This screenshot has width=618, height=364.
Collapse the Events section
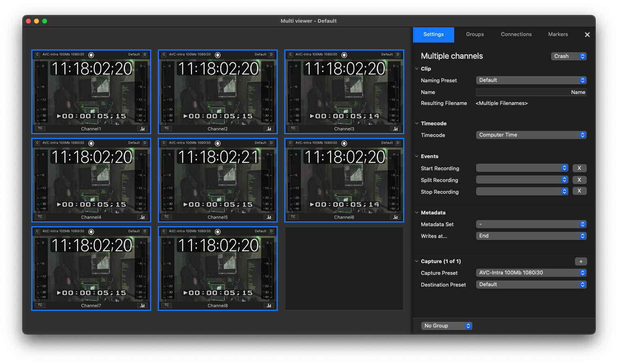(416, 156)
